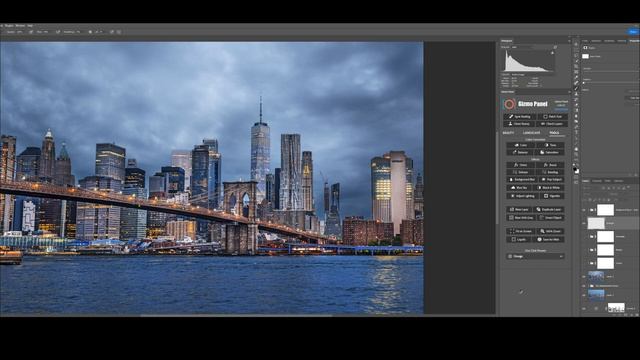The height and width of the screenshot is (360, 640).
Task: Apply the Background Blur effect
Action: point(522,180)
